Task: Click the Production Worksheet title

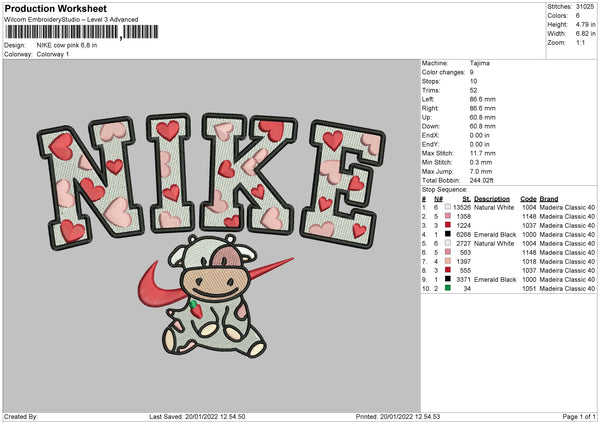Action: click(55, 8)
